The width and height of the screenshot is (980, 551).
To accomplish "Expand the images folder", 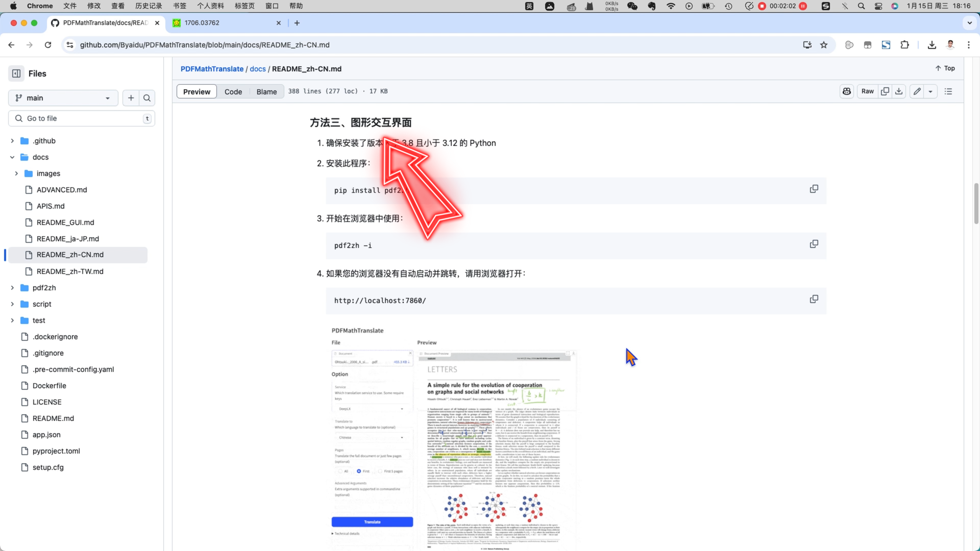I will point(16,174).
